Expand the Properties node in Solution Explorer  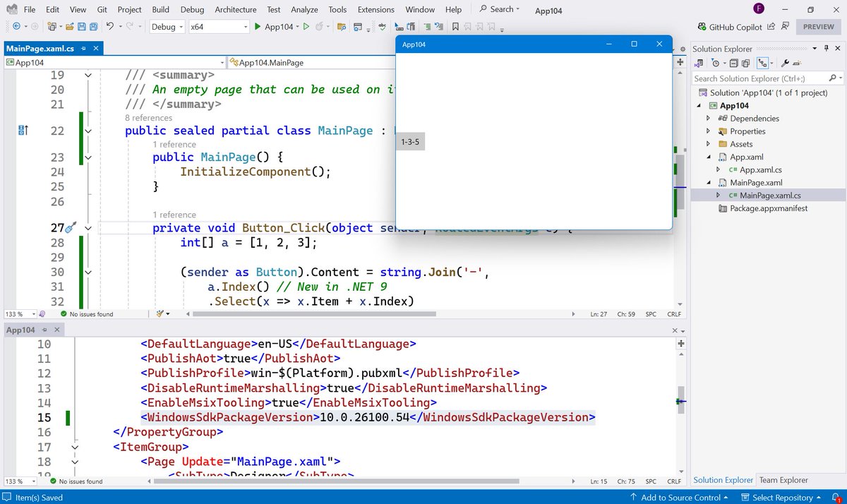709,131
